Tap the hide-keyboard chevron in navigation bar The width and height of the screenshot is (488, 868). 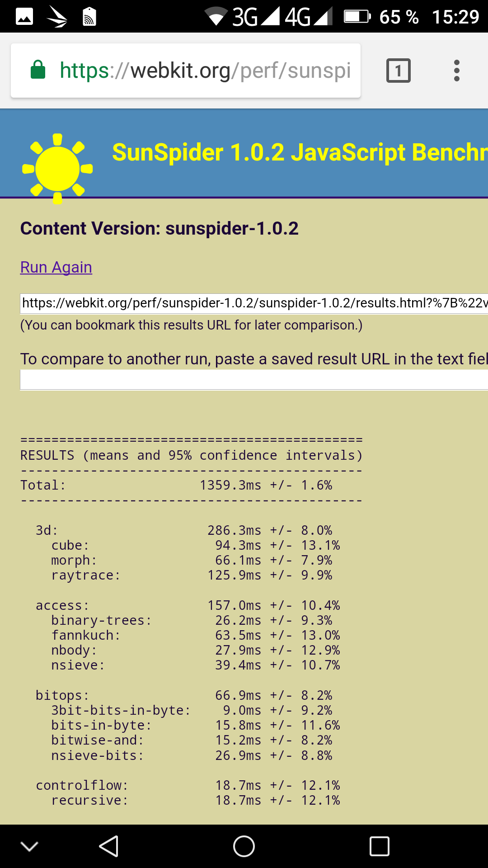[x=30, y=846]
